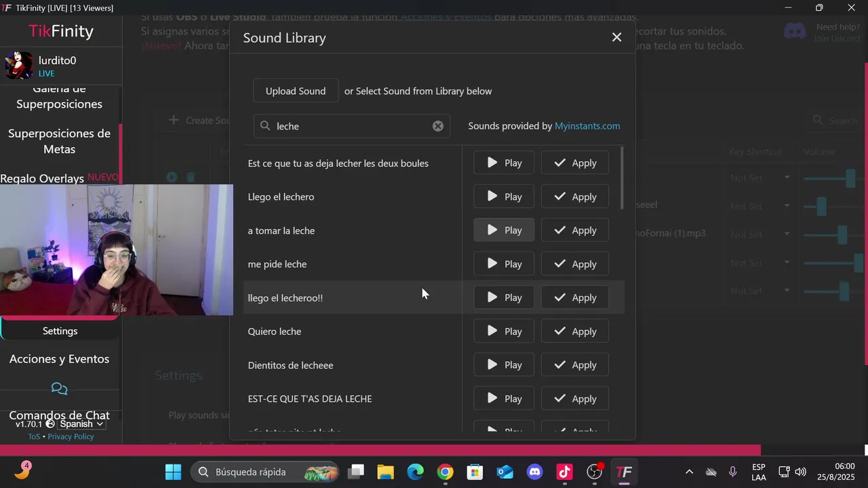Image resolution: width=868 pixels, height=488 pixels.
Task: Play the 'Dientitos de lecheee' sound
Action: tap(504, 365)
